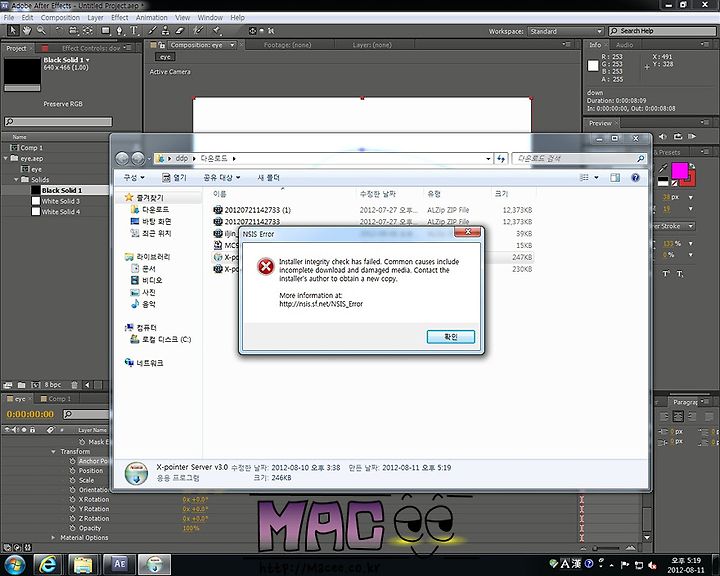Screen dimensions: 720x576
Task: Toggle the Preview panel loop option
Action: [x=678, y=136]
